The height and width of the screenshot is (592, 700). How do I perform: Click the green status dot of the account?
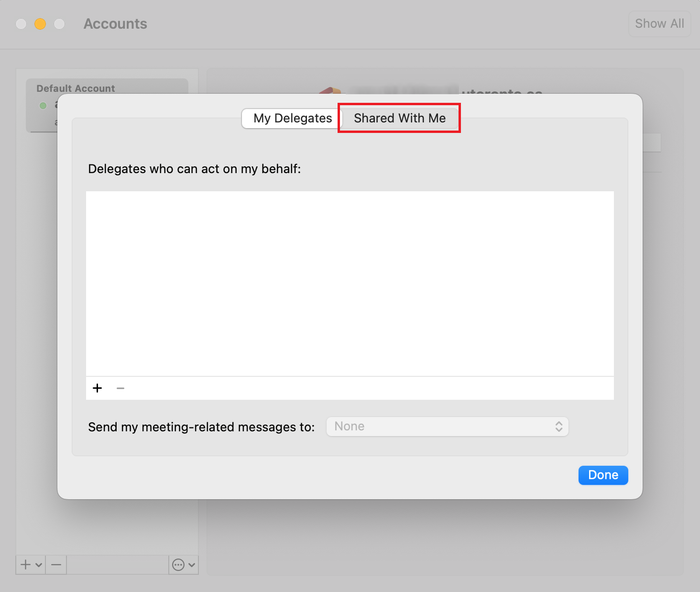point(43,106)
